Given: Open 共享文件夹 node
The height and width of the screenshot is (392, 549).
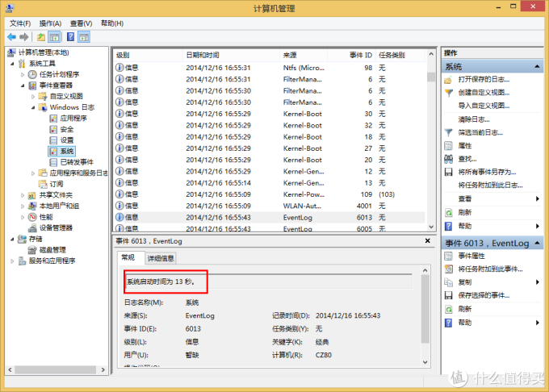Looking at the screenshot, I should [50, 195].
